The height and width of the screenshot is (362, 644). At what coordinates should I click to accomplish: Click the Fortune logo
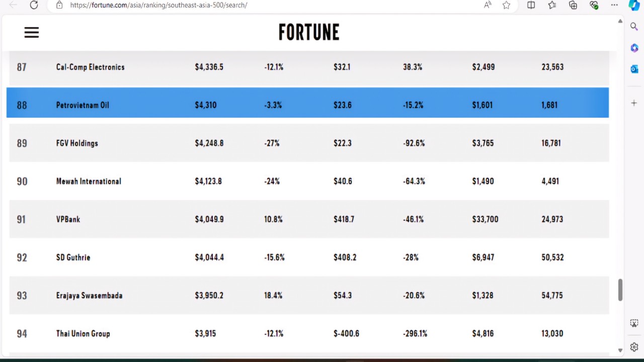[309, 32]
